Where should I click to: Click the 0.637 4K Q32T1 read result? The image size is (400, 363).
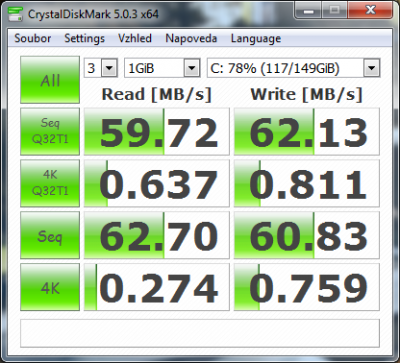pyautogui.click(x=157, y=183)
